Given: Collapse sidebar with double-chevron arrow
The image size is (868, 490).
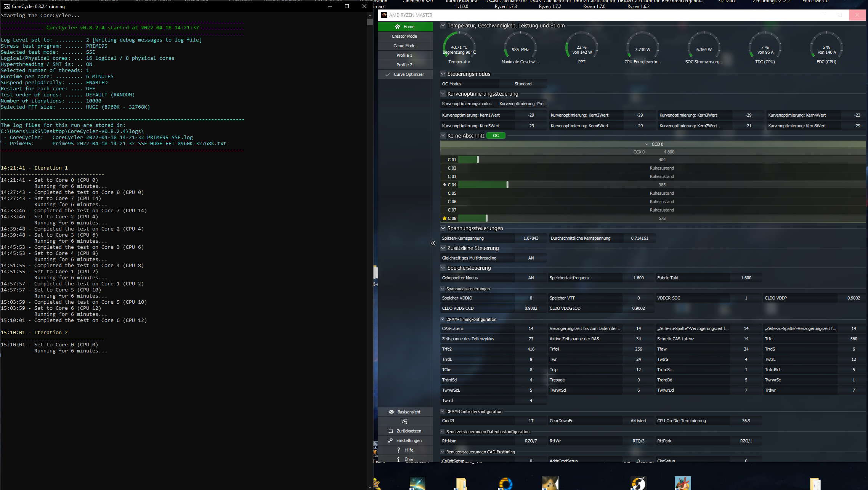Looking at the screenshot, I should 433,243.
